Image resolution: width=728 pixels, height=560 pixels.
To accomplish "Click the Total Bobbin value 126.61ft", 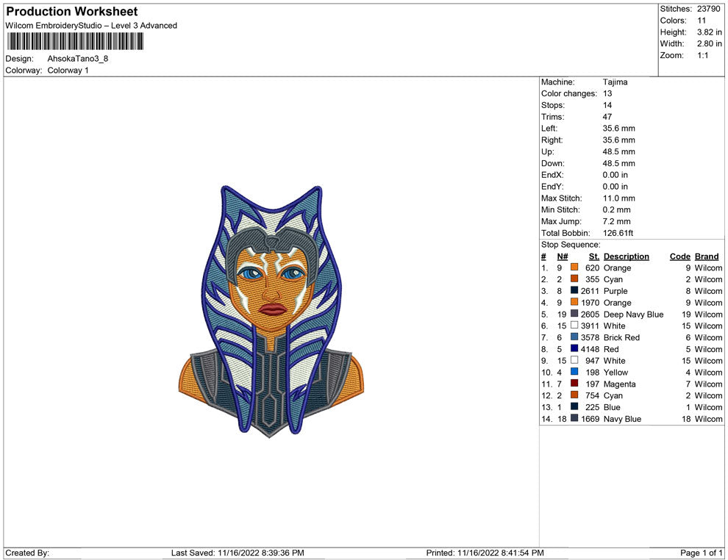I will [x=618, y=233].
